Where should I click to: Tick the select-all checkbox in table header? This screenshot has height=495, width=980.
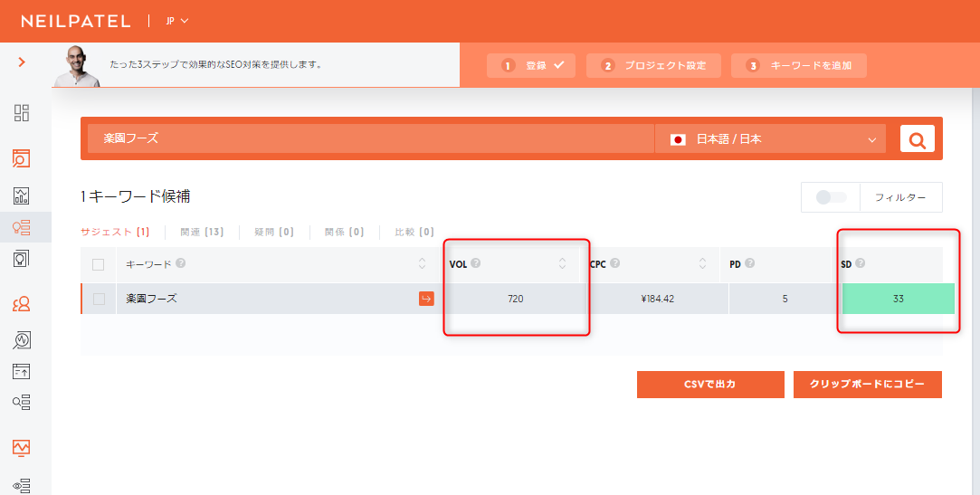(x=98, y=264)
